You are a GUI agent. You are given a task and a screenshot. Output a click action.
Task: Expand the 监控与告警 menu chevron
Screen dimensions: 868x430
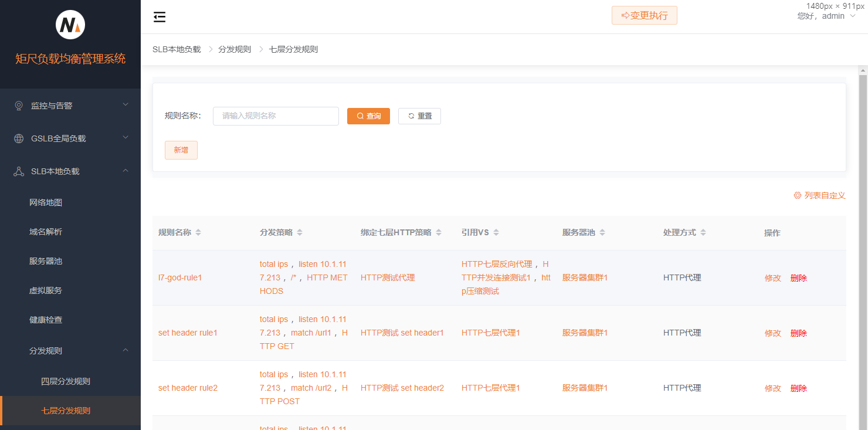tap(125, 105)
